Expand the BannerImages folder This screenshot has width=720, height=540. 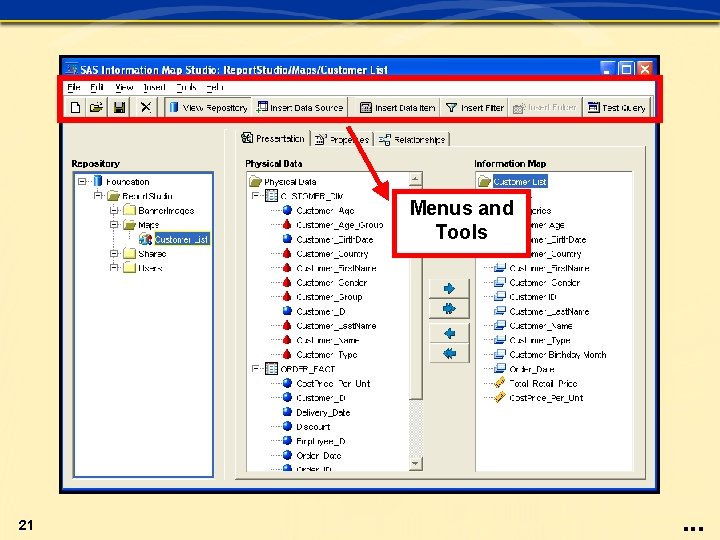pyautogui.click(x=113, y=210)
